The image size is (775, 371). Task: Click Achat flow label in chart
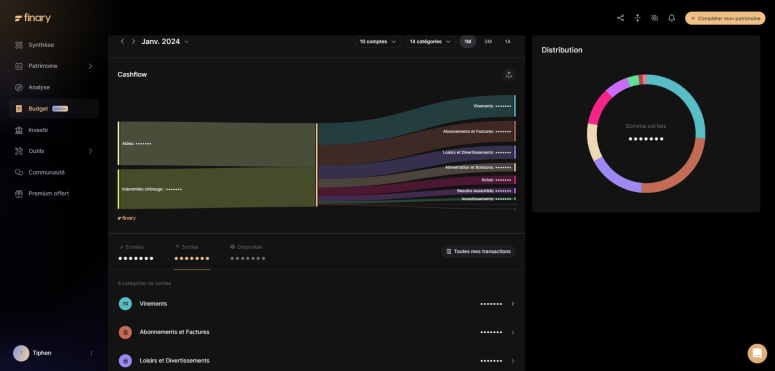[496, 180]
